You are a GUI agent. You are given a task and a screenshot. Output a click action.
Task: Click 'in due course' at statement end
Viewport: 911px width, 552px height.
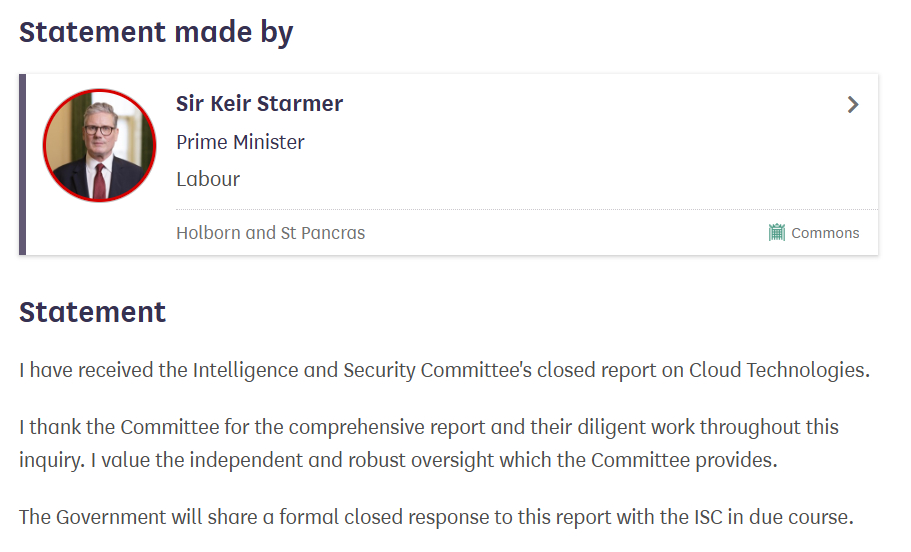click(x=796, y=518)
